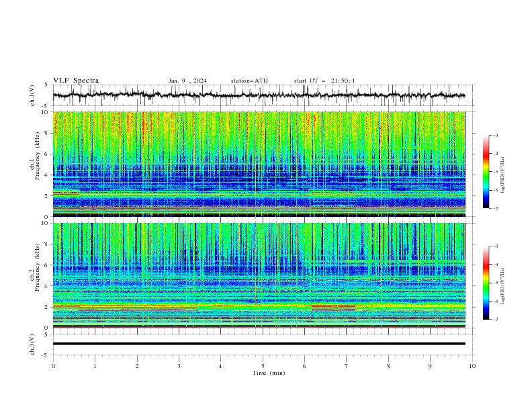Image resolution: width=532 pixels, height=411 pixels.
Task: Click the "4" kHz tick of ch.1 spectrogram
Action: 47,175
